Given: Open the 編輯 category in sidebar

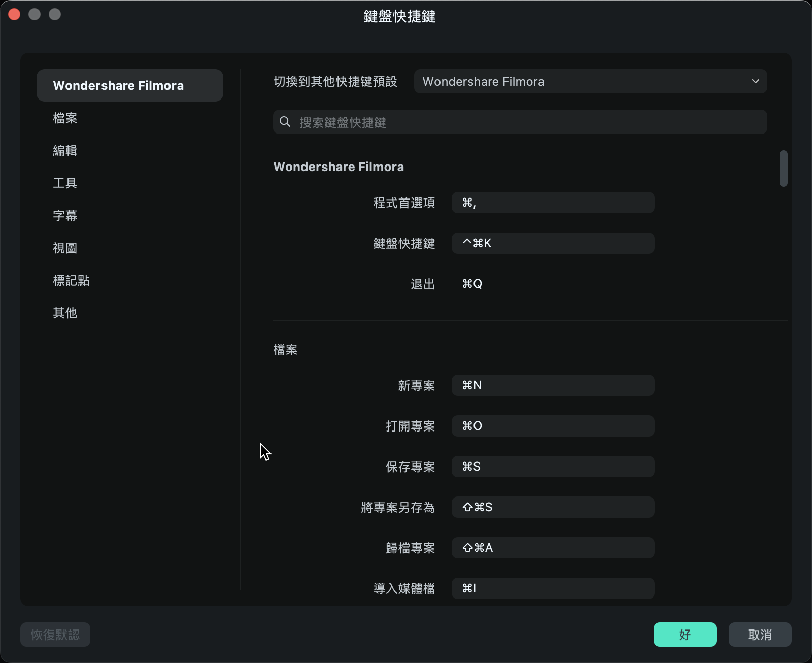Looking at the screenshot, I should [x=65, y=150].
